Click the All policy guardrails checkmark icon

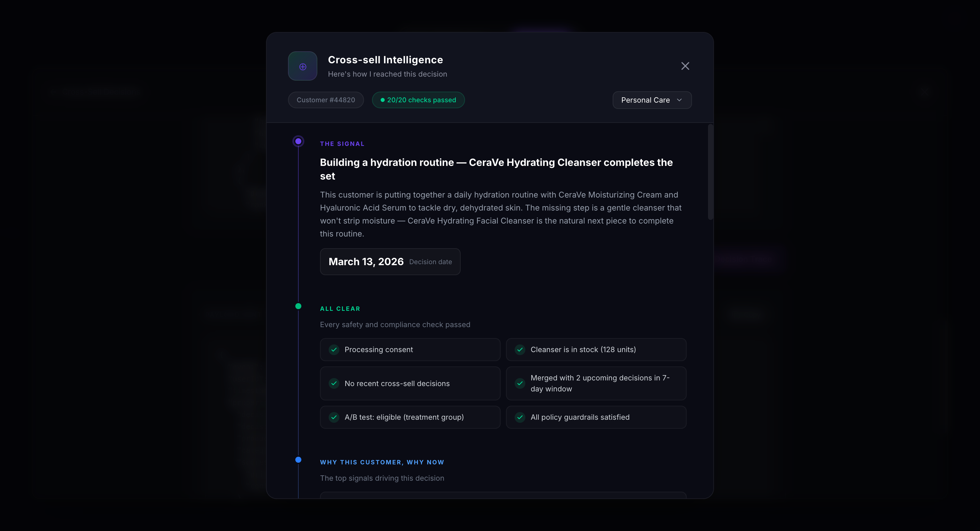pos(520,417)
